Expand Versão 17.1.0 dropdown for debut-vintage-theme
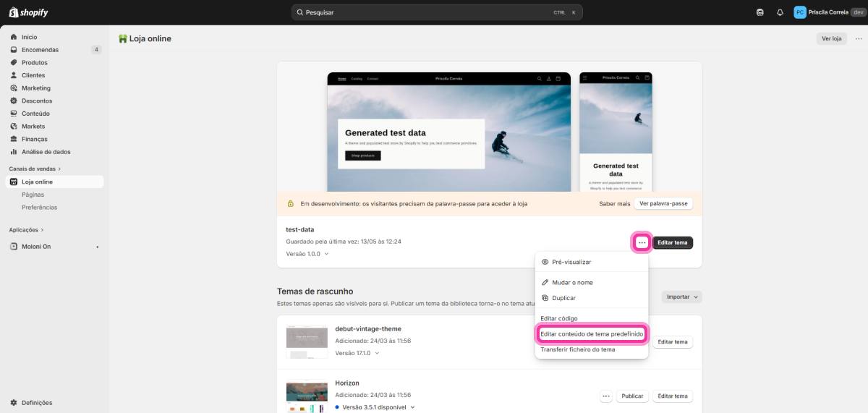Screen dimensions: 868x413 tap(357, 353)
